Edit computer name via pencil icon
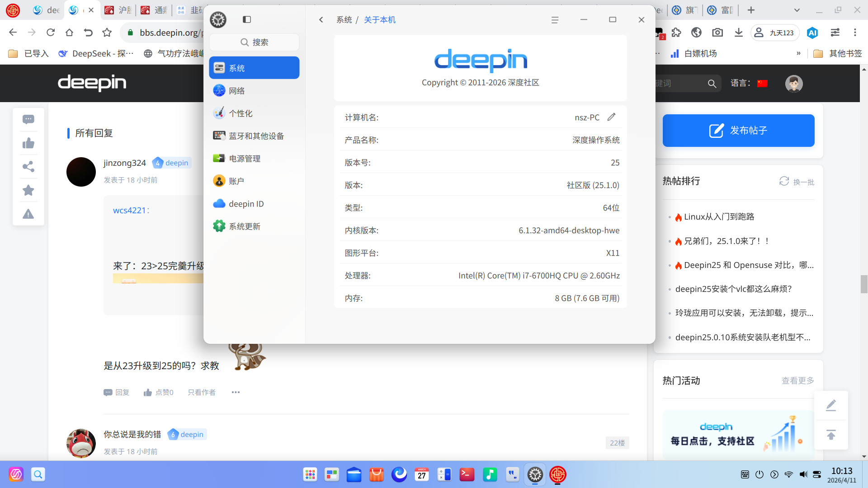The image size is (868, 488). (x=612, y=117)
